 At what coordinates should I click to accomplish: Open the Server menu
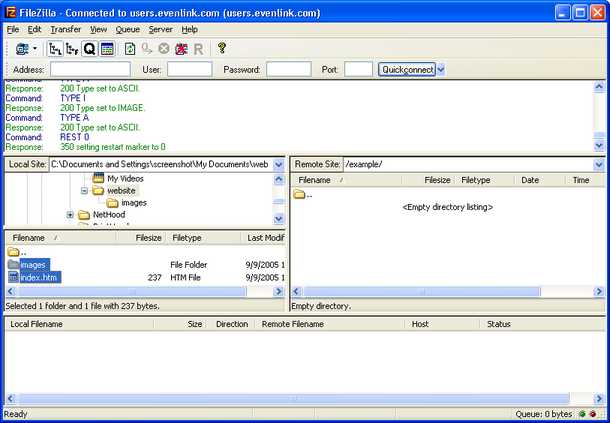tap(160, 30)
